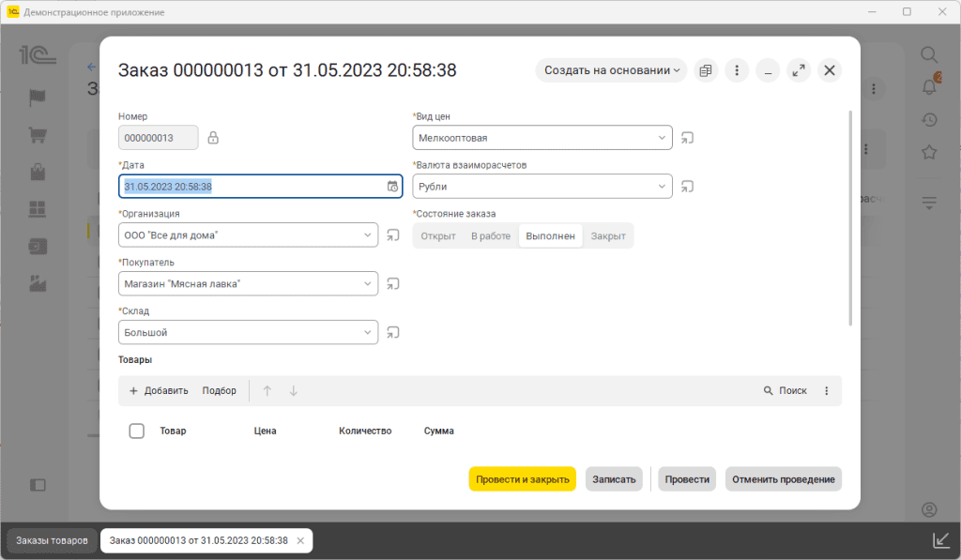Switch to the Заказы товаров tab
Image resolution: width=961 pixels, height=560 pixels.
coord(53,540)
